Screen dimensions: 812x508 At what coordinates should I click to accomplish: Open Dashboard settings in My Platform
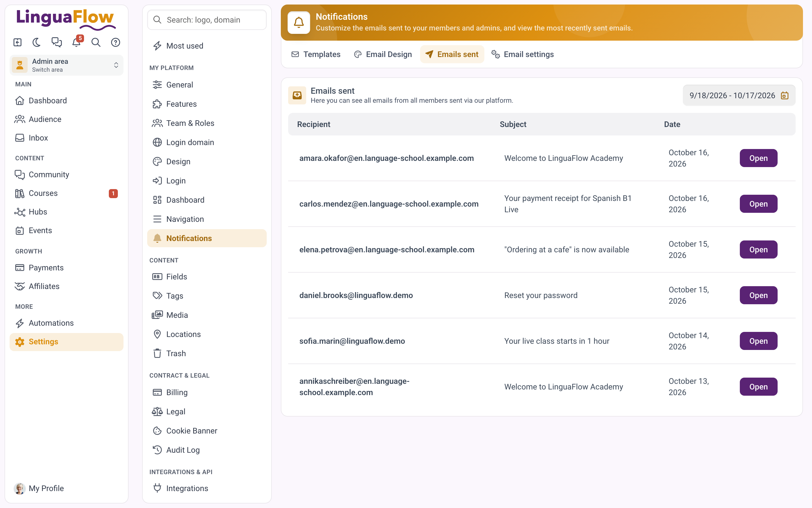coord(207,200)
